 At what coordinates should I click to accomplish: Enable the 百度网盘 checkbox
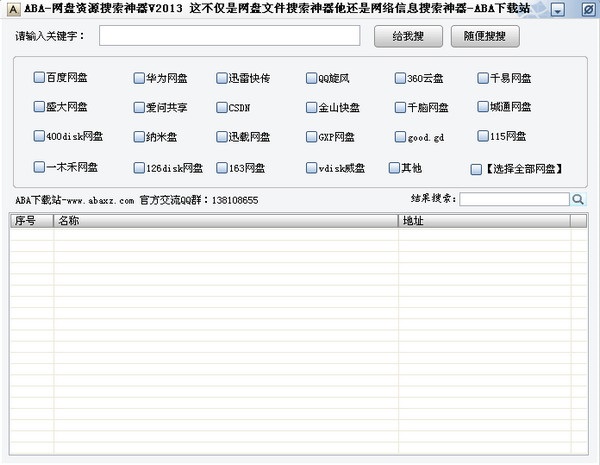click(39, 77)
